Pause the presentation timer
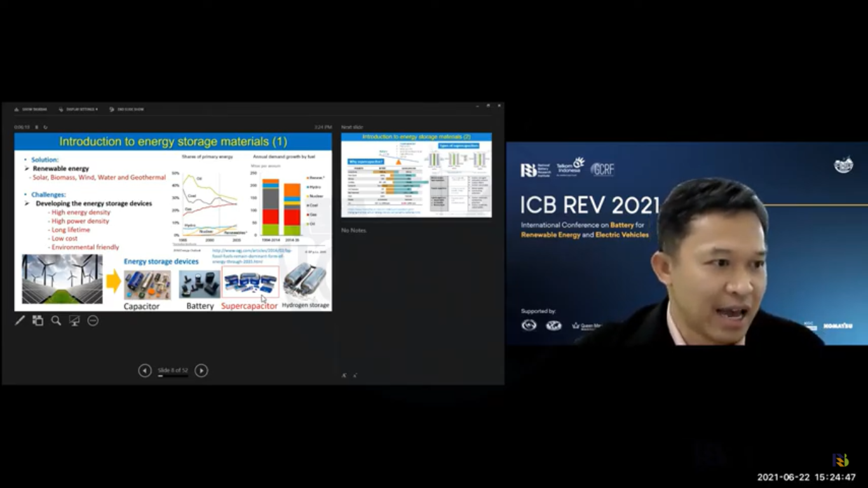 (36, 127)
